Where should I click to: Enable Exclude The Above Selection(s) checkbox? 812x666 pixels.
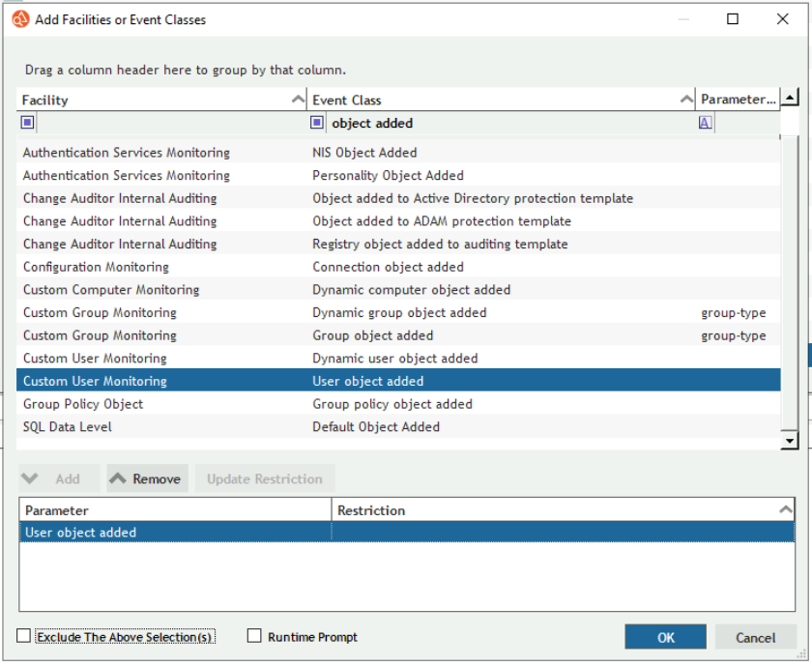pos(24,636)
